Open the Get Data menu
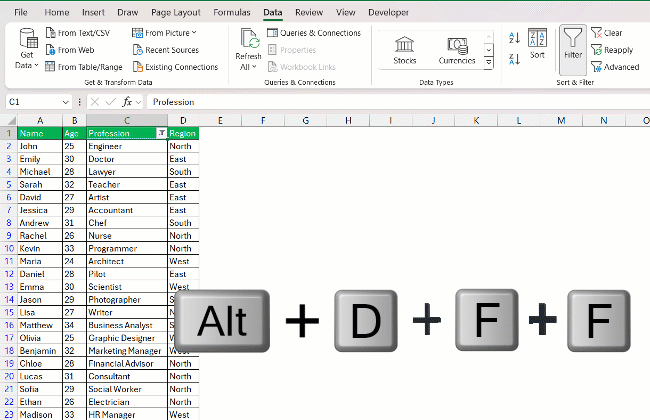The width and height of the screenshot is (650, 420). tap(28, 49)
